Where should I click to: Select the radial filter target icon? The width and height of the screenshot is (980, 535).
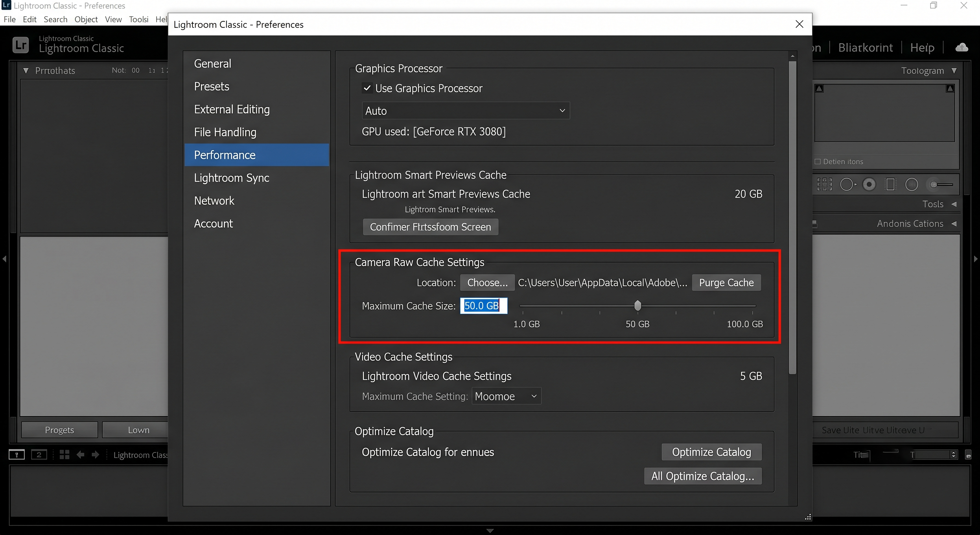(869, 185)
